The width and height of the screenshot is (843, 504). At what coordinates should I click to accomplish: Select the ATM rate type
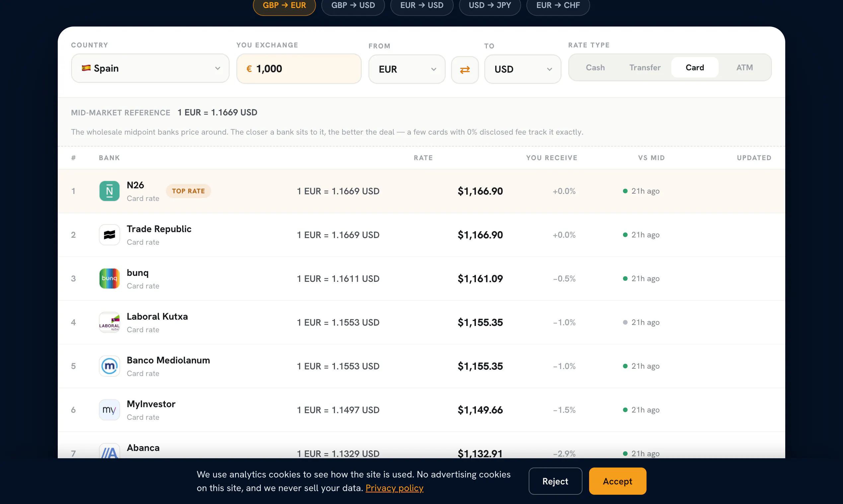click(744, 68)
